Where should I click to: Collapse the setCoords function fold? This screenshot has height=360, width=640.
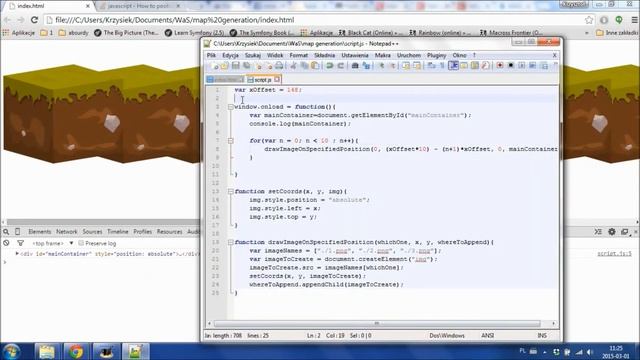(231, 191)
